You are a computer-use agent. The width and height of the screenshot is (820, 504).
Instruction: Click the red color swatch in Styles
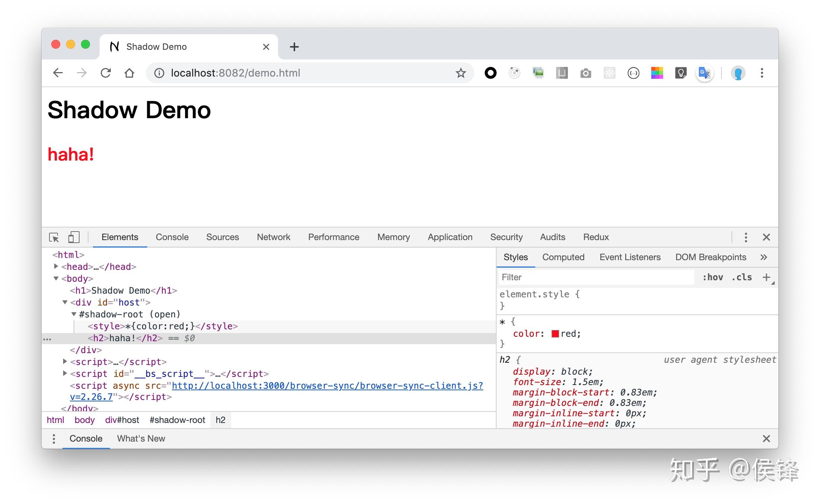click(555, 333)
